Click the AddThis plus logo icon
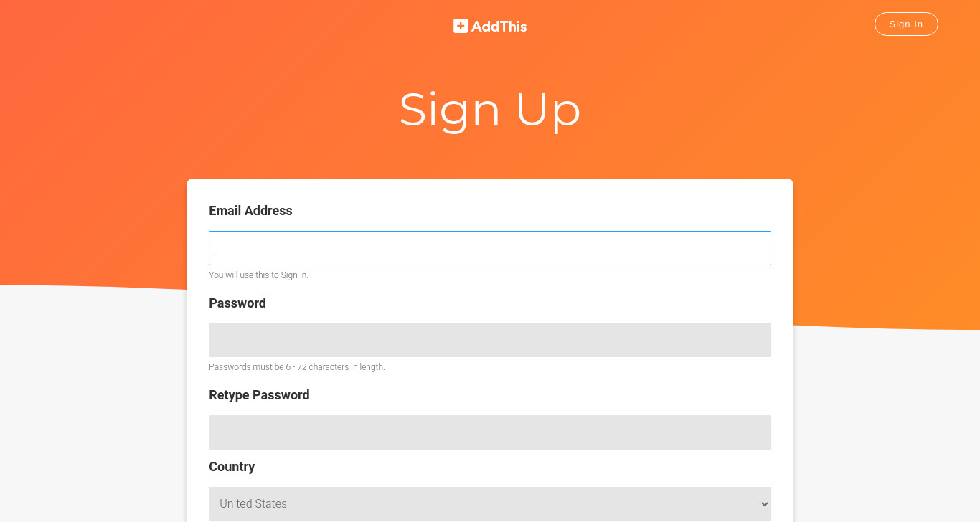The height and width of the screenshot is (522, 980). 461,26
